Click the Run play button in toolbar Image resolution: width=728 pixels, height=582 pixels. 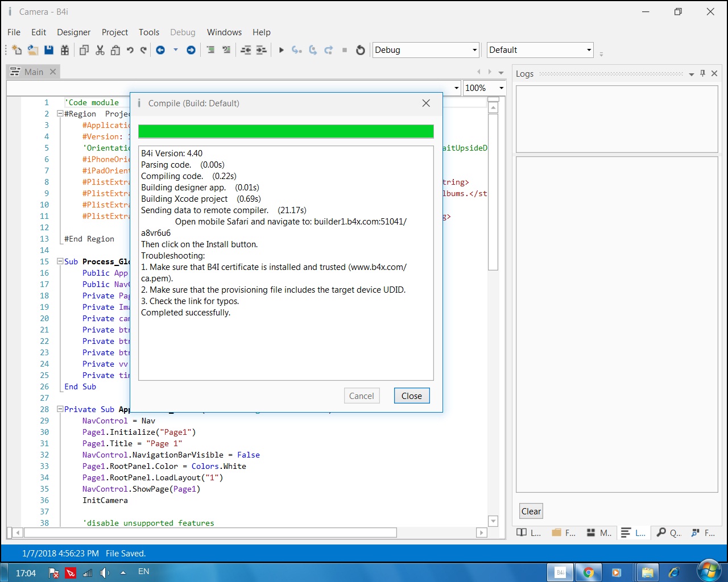click(281, 50)
